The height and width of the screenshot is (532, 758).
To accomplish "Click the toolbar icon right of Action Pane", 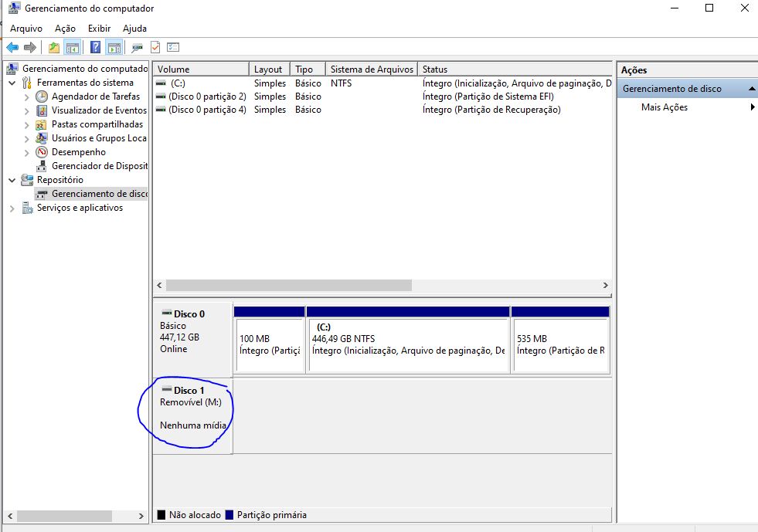I will (138, 47).
